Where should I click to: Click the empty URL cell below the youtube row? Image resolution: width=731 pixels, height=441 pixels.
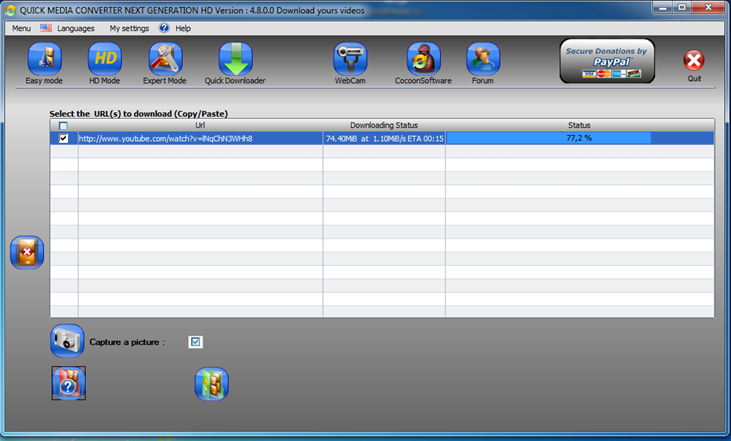[200, 152]
